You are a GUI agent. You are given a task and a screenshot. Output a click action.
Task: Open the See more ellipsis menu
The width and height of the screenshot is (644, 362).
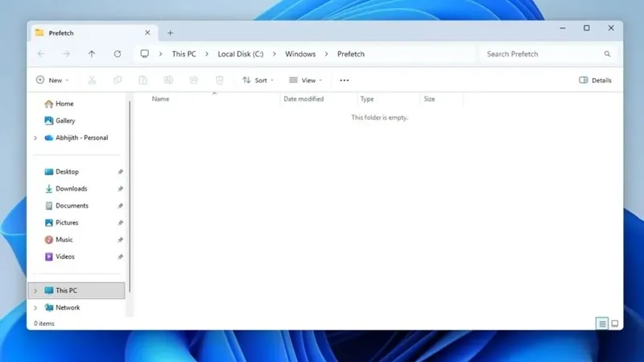tap(345, 80)
